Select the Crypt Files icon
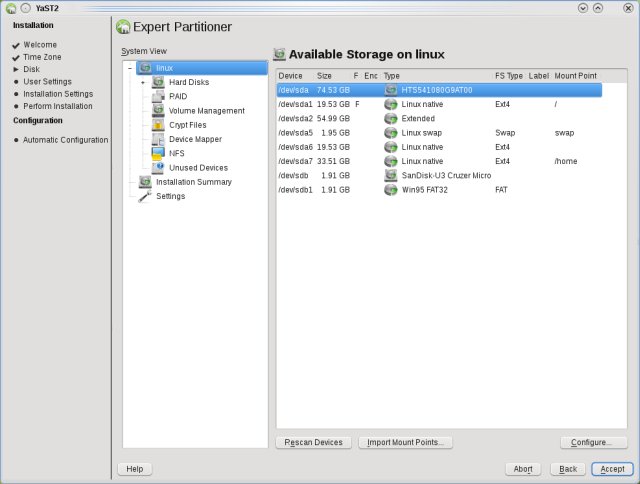640x484 pixels. [158, 125]
